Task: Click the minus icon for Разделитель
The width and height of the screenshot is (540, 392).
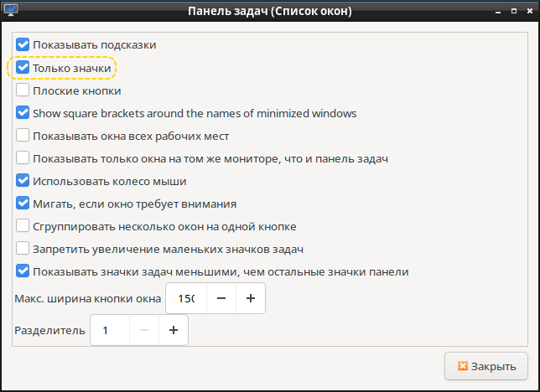Action: pyautogui.click(x=143, y=330)
